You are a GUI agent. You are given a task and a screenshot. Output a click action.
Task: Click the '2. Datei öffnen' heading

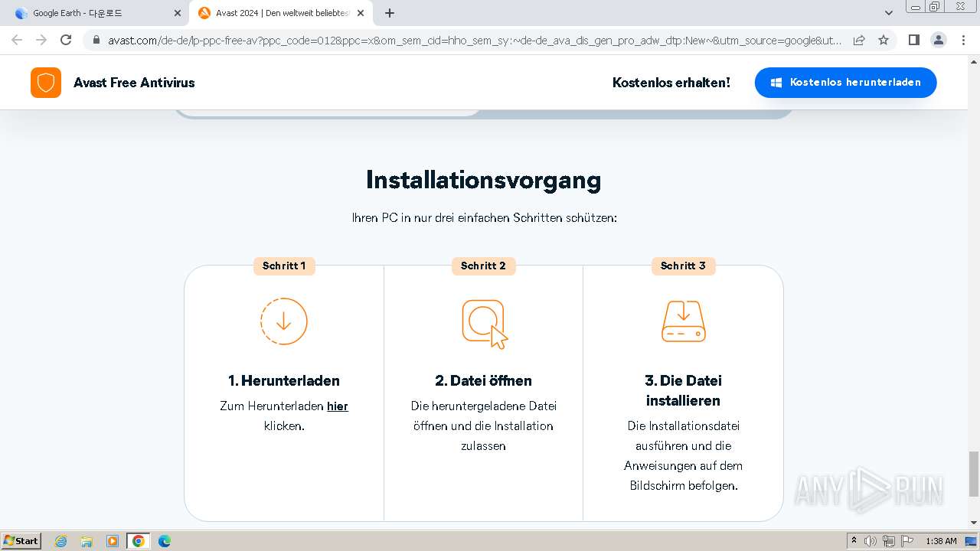coord(483,380)
